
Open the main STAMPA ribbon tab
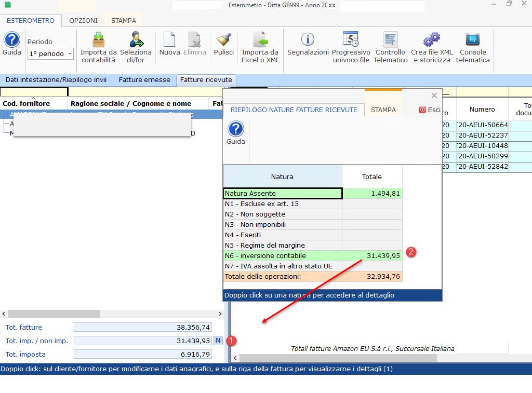[x=124, y=20]
